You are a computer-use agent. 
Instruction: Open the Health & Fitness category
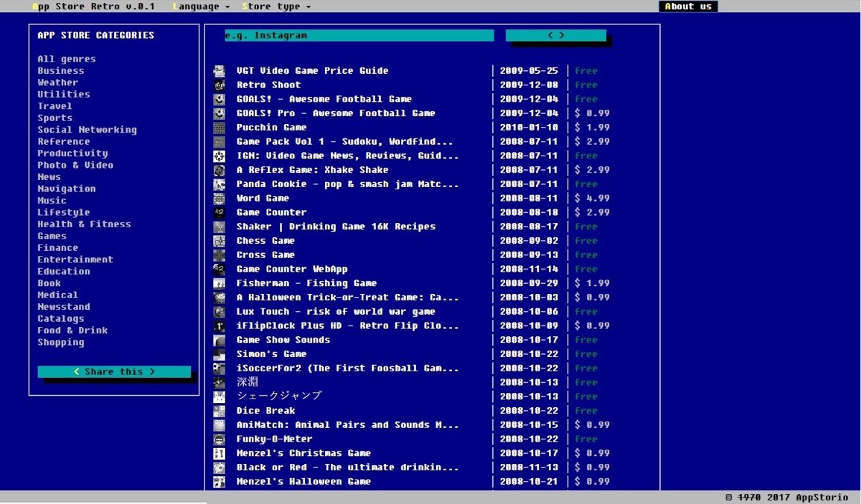click(84, 224)
